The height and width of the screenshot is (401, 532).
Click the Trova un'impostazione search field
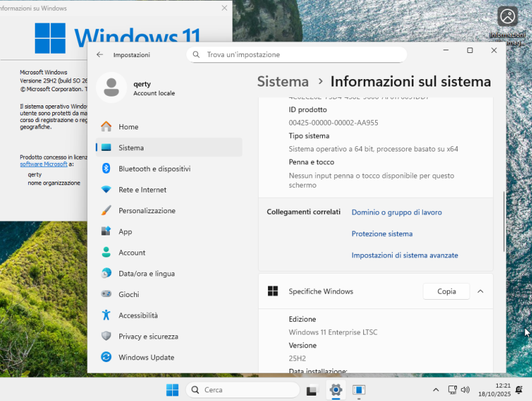click(x=297, y=55)
